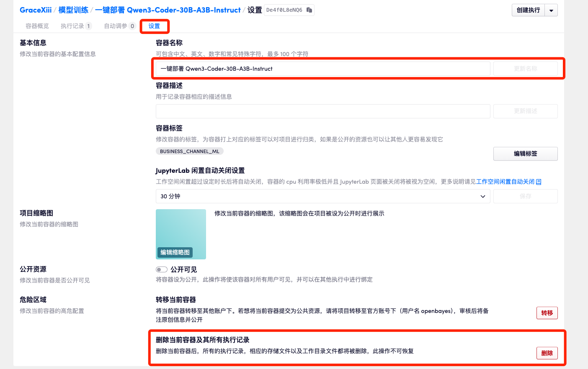This screenshot has width=588, height=369.
Task: Copy the container ID De4f0L8eNQ6
Action: tap(309, 10)
